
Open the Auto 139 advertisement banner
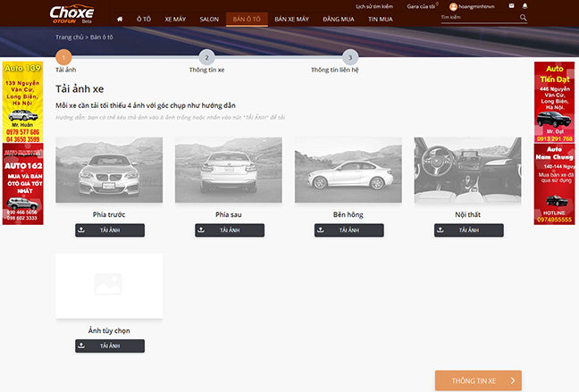coord(23,103)
